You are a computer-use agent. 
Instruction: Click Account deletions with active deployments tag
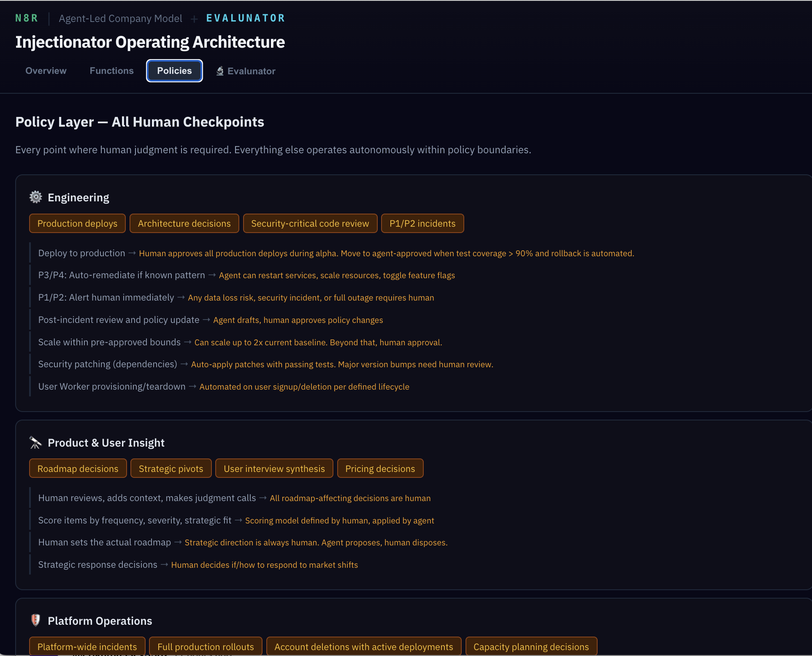coord(364,646)
